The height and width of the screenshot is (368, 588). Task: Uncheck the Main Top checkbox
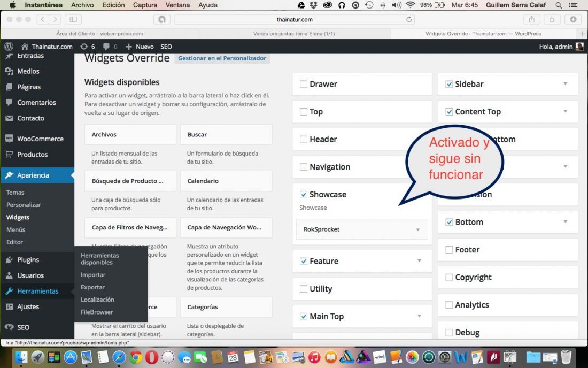[304, 316]
